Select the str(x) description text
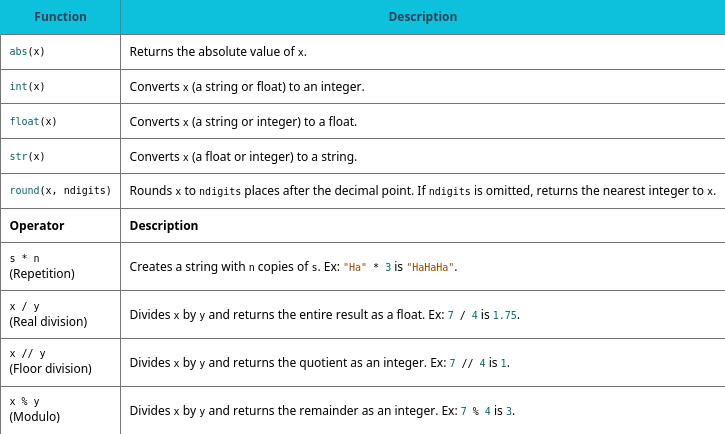This screenshot has height=434, width=725. (243, 157)
